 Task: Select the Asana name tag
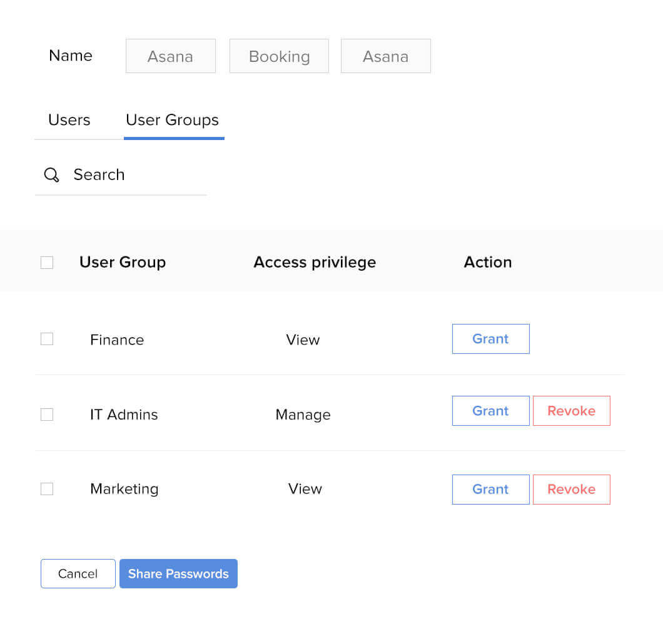pos(170,56)
